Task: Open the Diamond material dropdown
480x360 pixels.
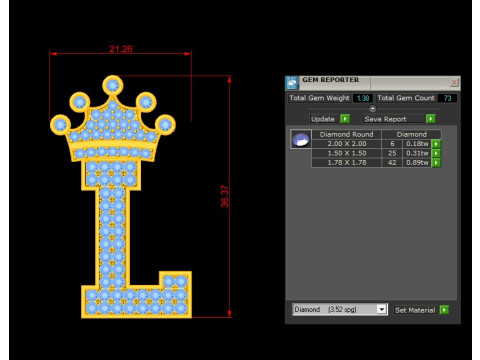Action: tap(382, 309)
